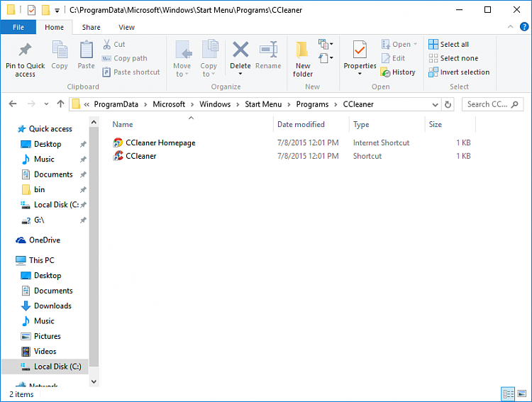Screen dimensions: 532x402
Task: Open pinned bin folder
Action: (x=39, y=189)
